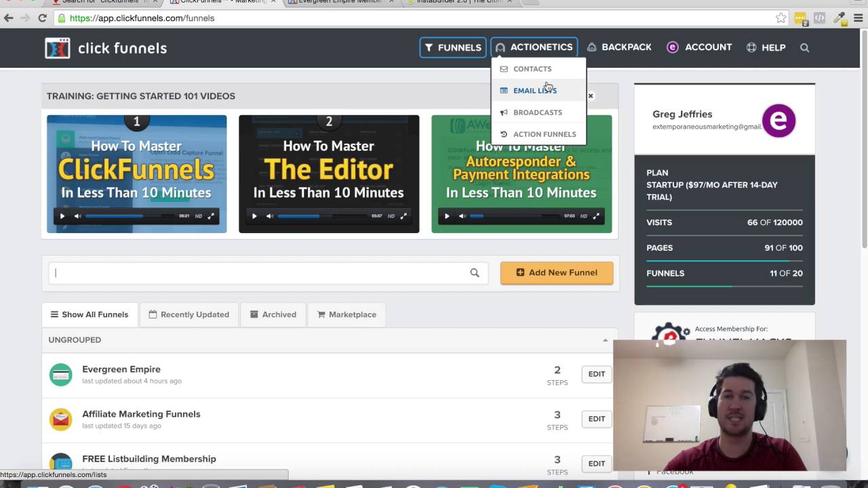Reload the page with the refresh icon
Image resolution: width=868 pixels, height=488 pixels.
(42, 18)
